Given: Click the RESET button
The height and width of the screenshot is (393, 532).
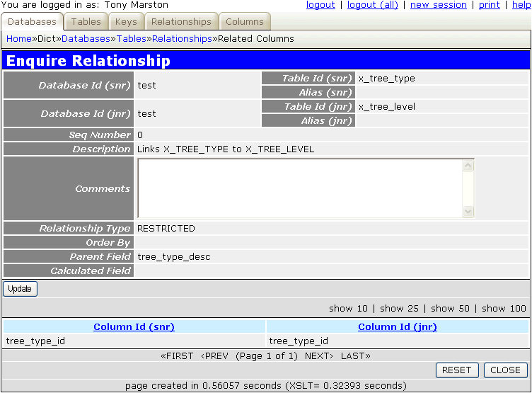Looking at the screenshot, I should tap(456, 370).
